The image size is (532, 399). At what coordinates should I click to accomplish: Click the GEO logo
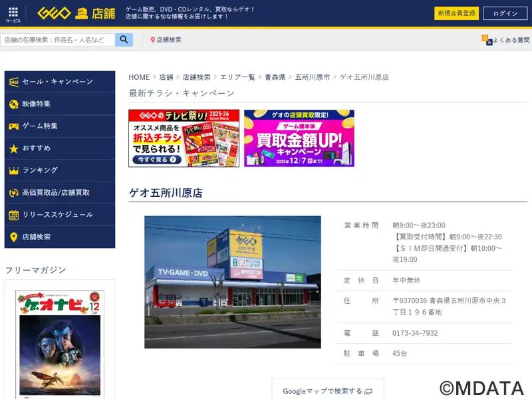pos(54,13)
